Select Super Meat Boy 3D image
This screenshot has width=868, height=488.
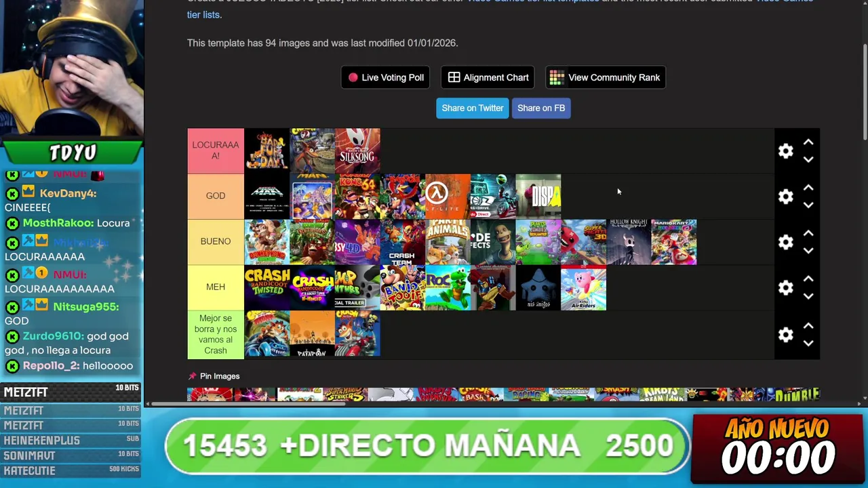(584, 242)
